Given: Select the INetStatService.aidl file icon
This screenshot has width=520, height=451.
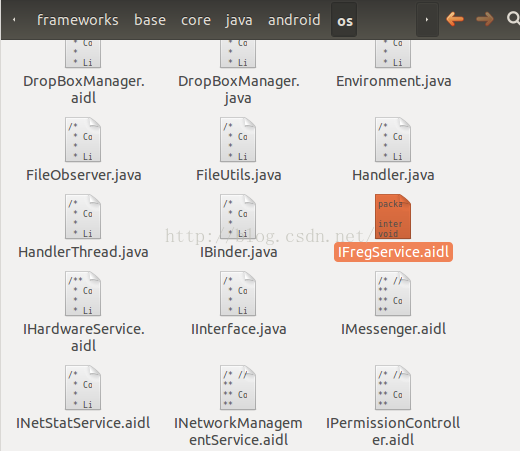Looking at the screenshot, I should (83, 388).
